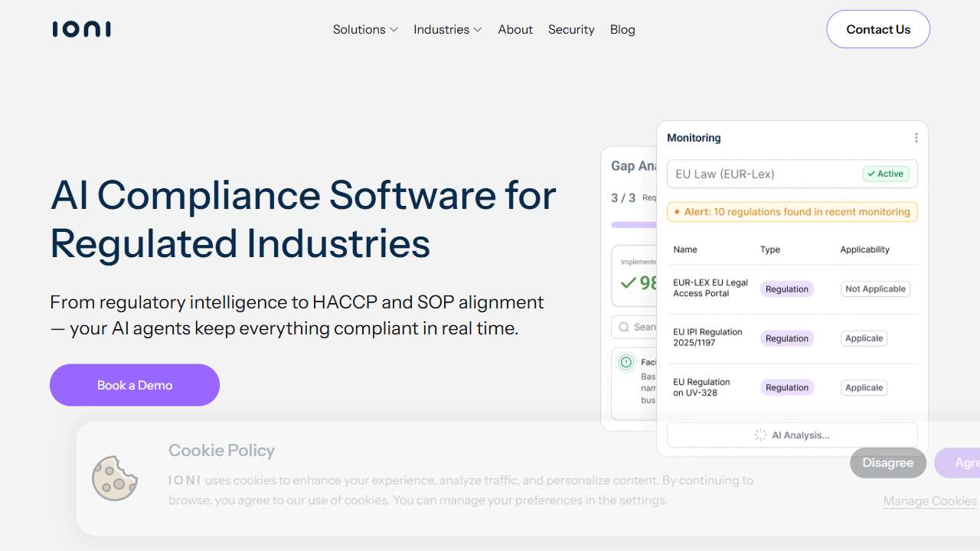Image resolution: width=980 pixels, height=551 pixels.
Task: Click the cookie icon in Cookie Policy banner
Action: point(115,478)
